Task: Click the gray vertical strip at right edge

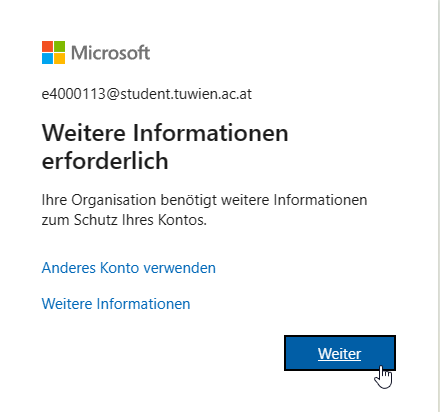Action: (x=439, y=206)
